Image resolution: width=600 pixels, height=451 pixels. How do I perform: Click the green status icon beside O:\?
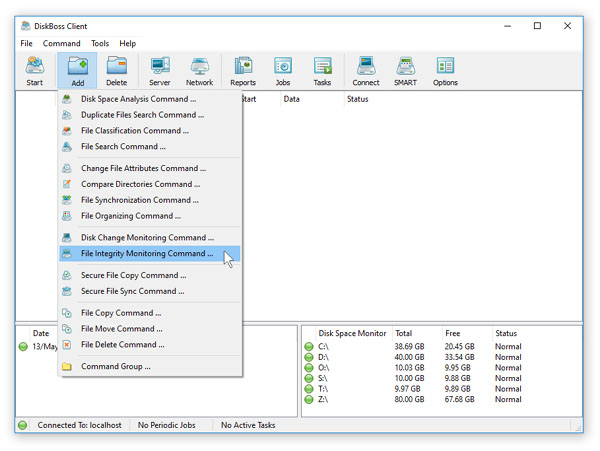coord(309,368)
